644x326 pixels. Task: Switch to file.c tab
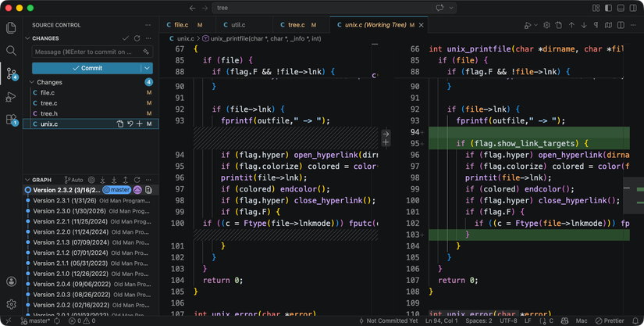(187, 25)
